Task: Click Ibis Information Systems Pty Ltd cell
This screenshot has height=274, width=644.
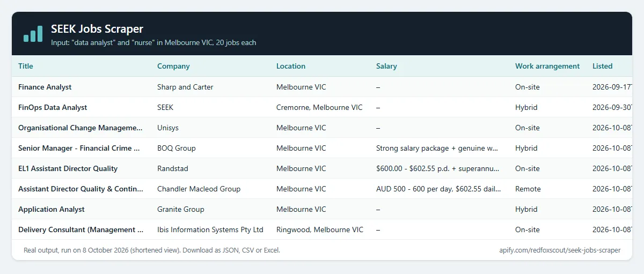Action: [210, 229]
